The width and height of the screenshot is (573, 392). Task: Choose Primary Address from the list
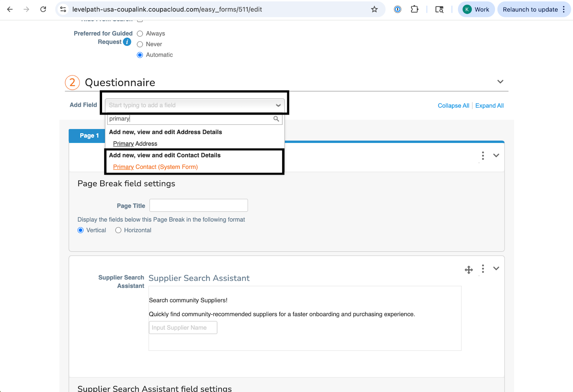point(135,144)
